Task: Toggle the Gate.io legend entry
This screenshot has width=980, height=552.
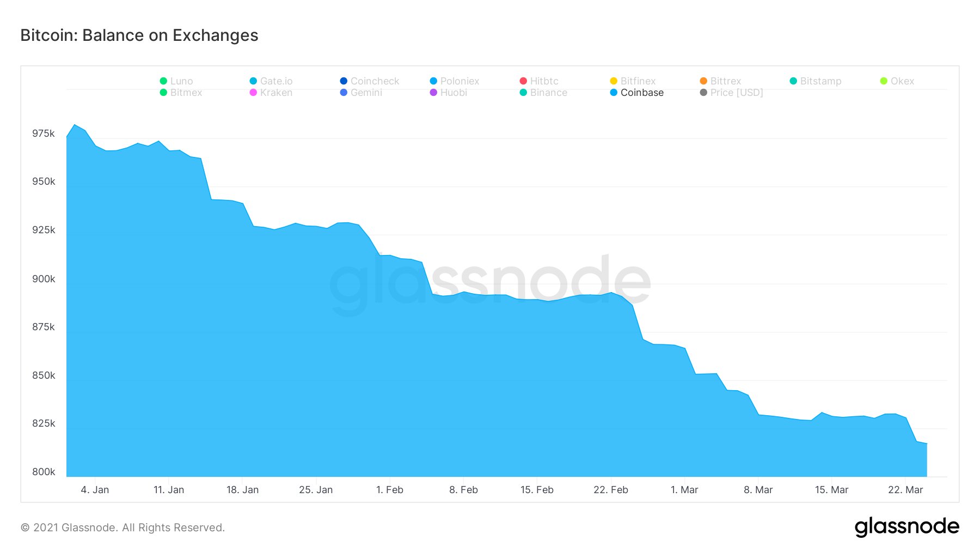Action: 271,81
